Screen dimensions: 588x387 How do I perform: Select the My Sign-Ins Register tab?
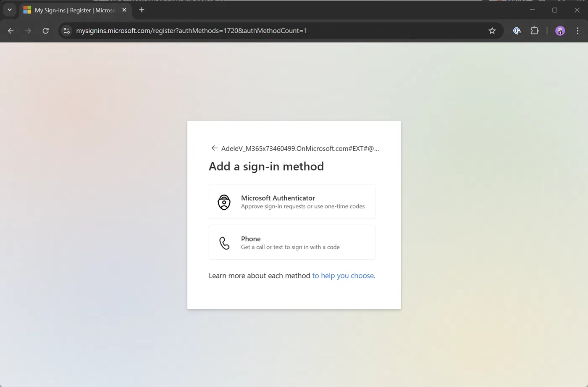pos(76,10)
